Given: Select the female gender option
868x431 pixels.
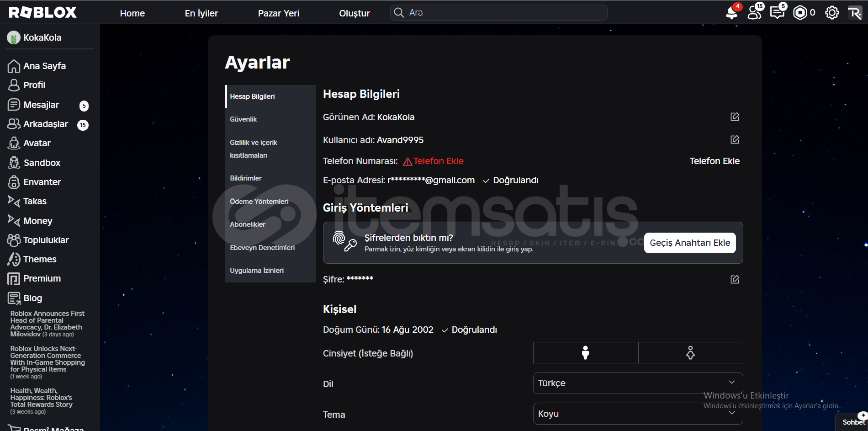Looking at the screenshot, I should [x=691, y=353].
